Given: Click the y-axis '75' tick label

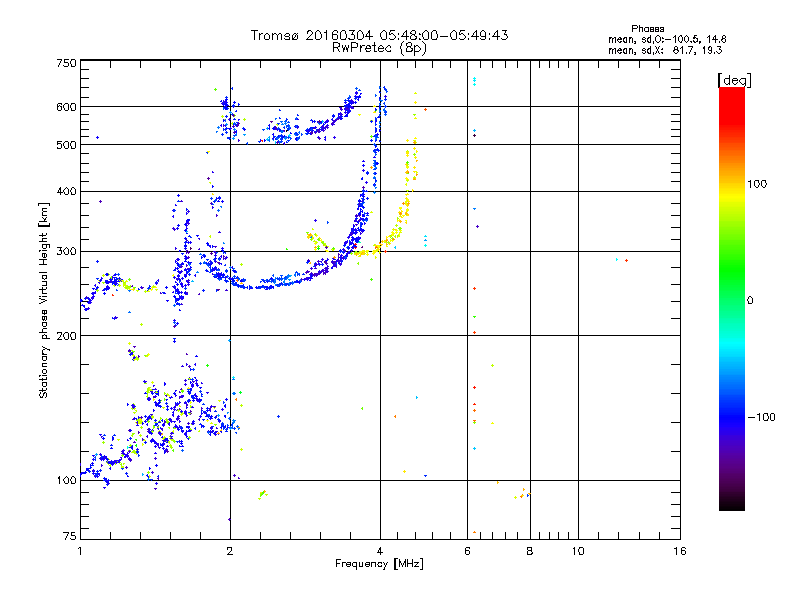Looking at the screenshot, I should (69, 536).
